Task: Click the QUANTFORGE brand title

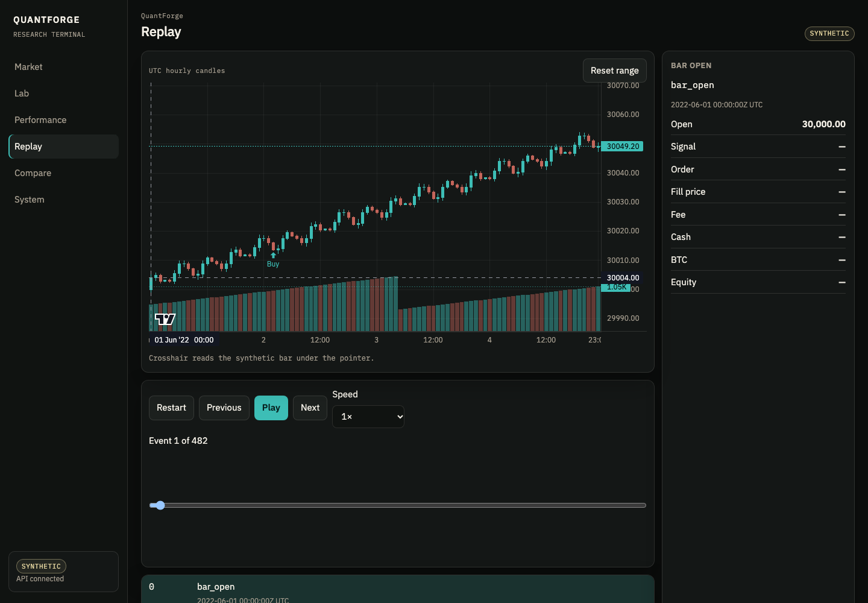Action: [46, 20]
